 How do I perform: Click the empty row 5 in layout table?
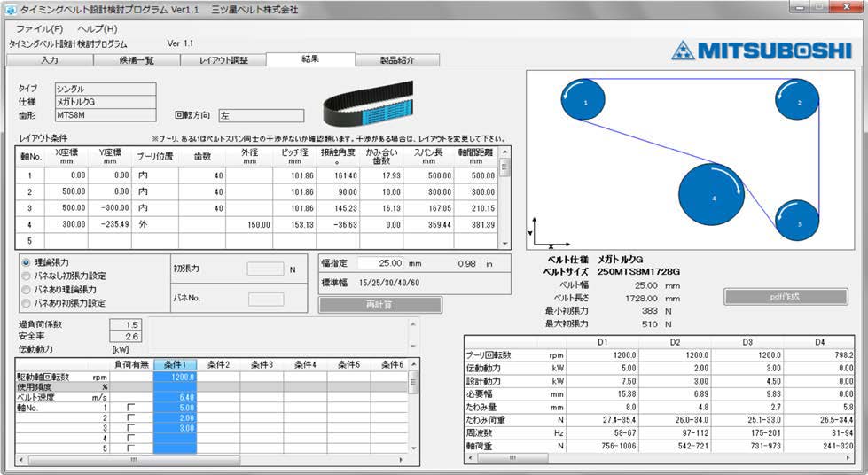tap(257, 241)
